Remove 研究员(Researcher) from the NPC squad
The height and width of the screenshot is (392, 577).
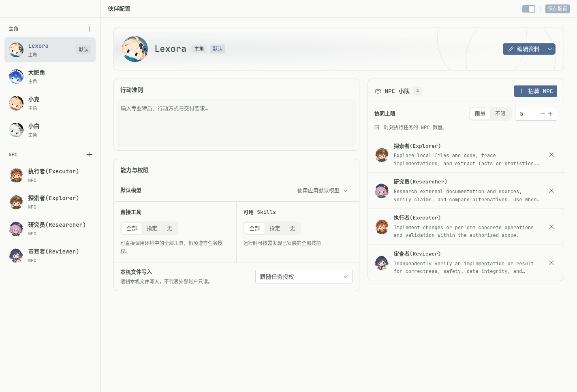[x=551, y=191]
